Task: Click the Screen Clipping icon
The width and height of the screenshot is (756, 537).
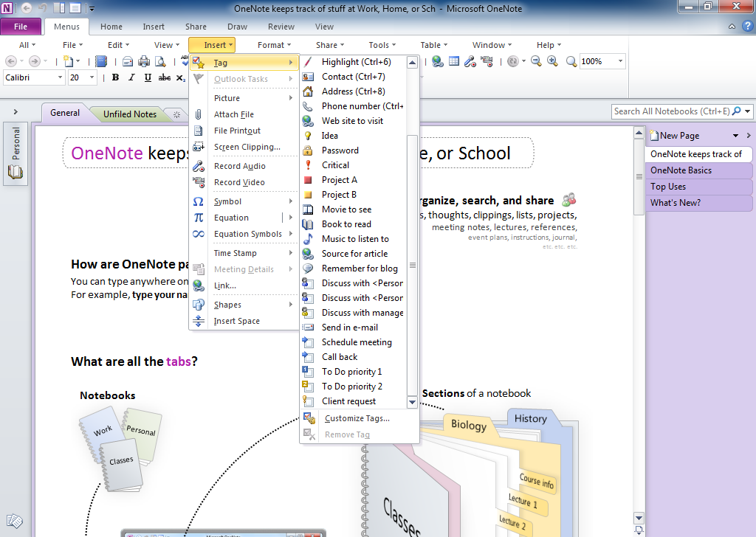Action: [x=198, y=147]
